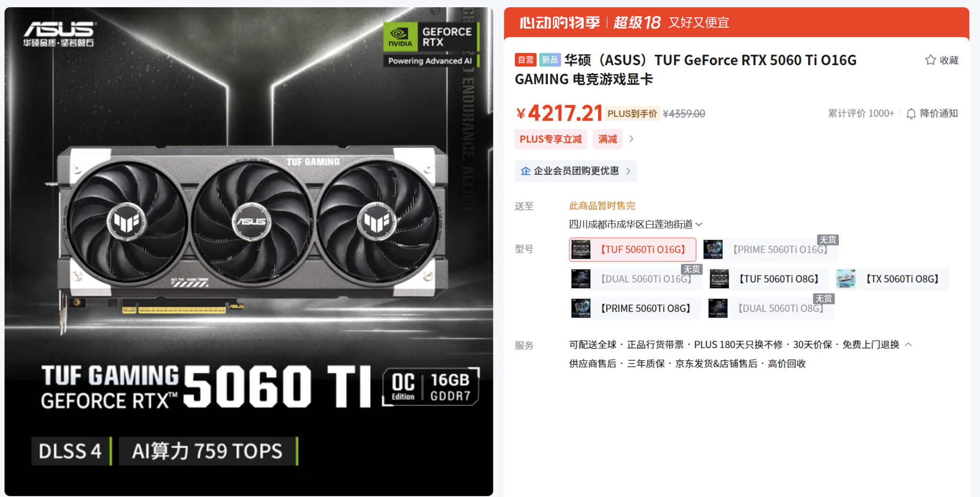Click the bell icon for price-drop notification
This screenshot has height=497, width=980.
[911, 113]
